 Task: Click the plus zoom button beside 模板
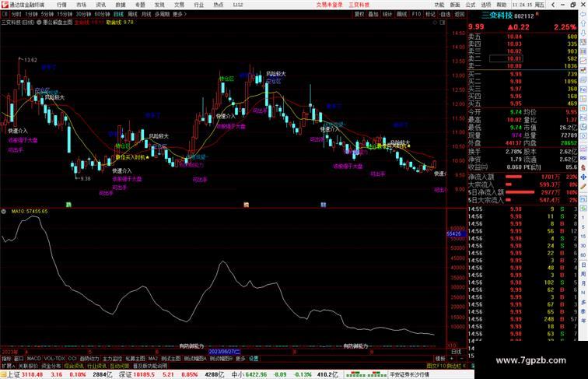[451, 359]
